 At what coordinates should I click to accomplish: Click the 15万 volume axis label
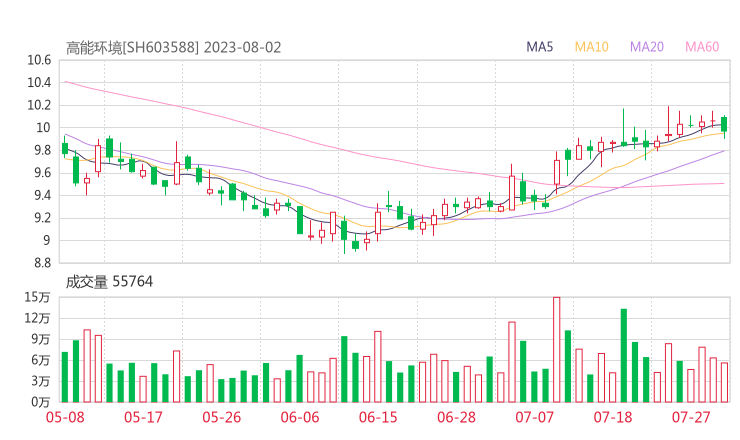37,297
